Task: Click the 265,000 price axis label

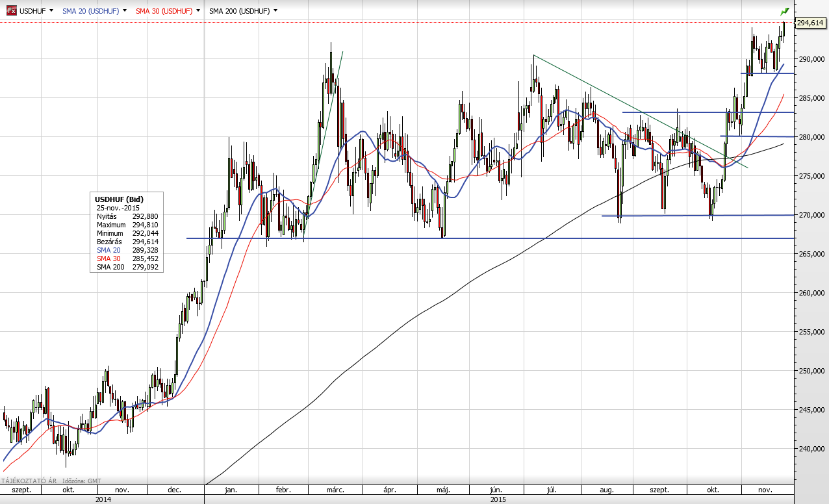Action: [811, 254]
